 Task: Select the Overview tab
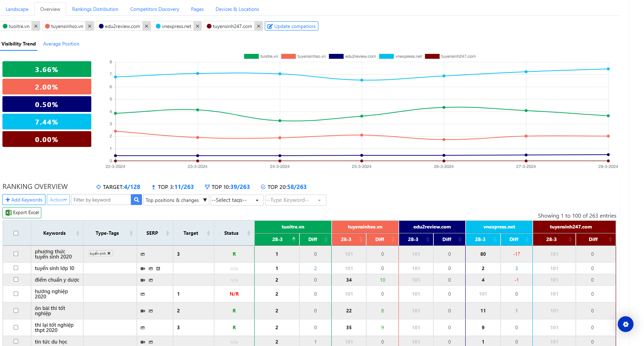pos(50,9)
